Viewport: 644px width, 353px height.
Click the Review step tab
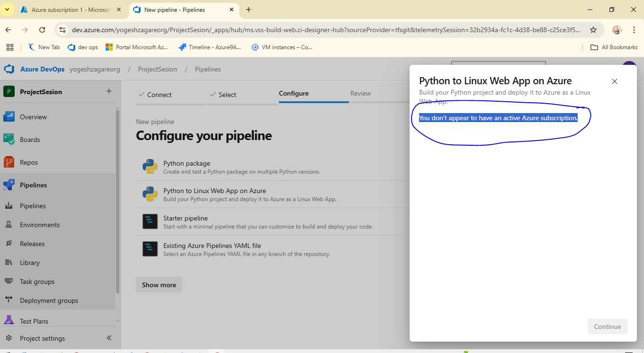coord(360,93)
